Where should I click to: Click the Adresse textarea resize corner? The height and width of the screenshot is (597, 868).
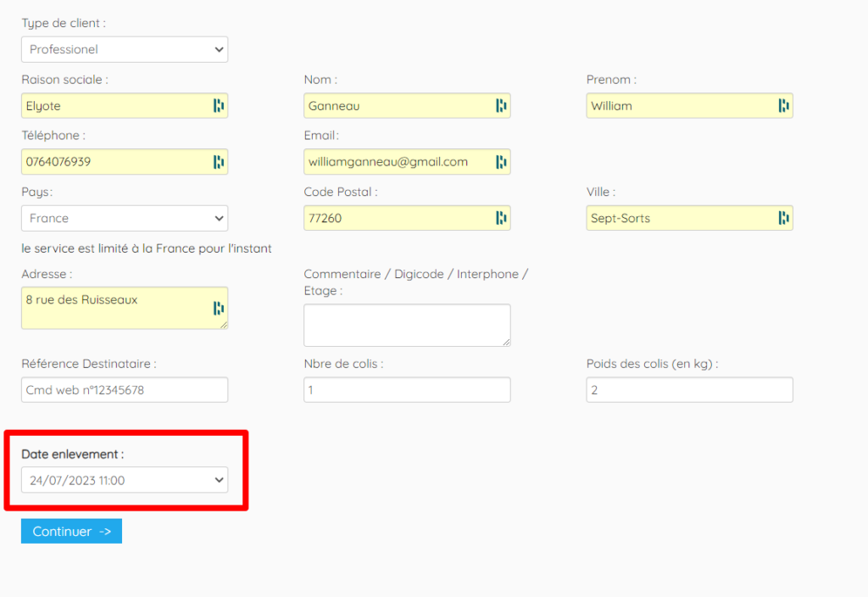[224, 325]
